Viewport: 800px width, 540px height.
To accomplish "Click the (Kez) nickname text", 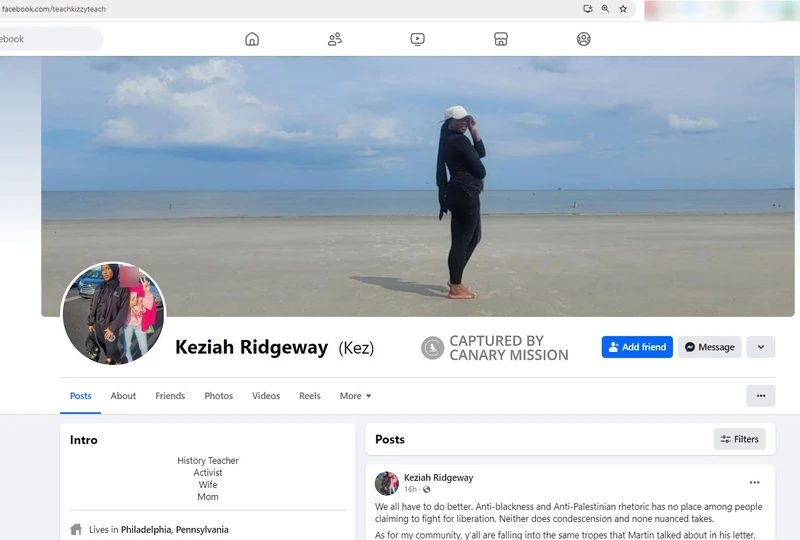I will click(x=356, y=348).
